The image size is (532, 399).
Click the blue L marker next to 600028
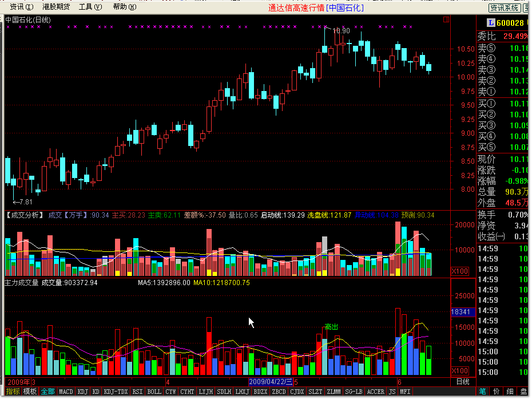click(491, 23)
